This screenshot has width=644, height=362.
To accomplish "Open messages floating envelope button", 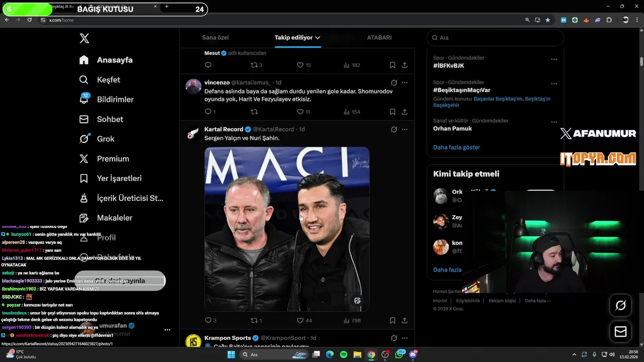I will (620, 332).
